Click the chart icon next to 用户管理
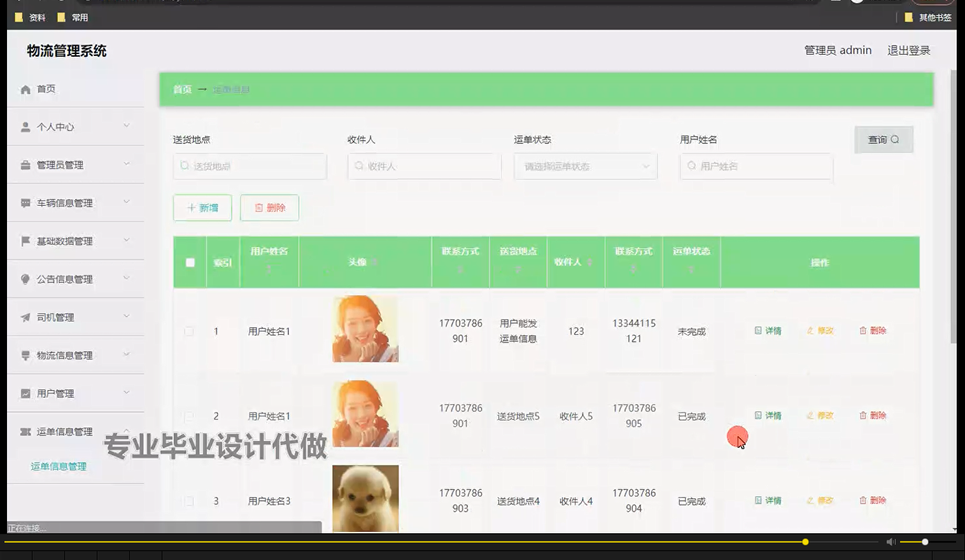The width and height of the screenshot is (965, 560). pyautogui.click(x=25, y=393)
